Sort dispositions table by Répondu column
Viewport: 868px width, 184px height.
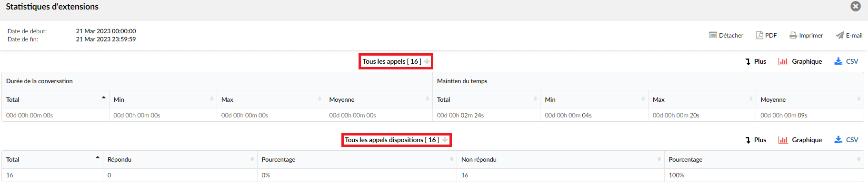[180, 159]
